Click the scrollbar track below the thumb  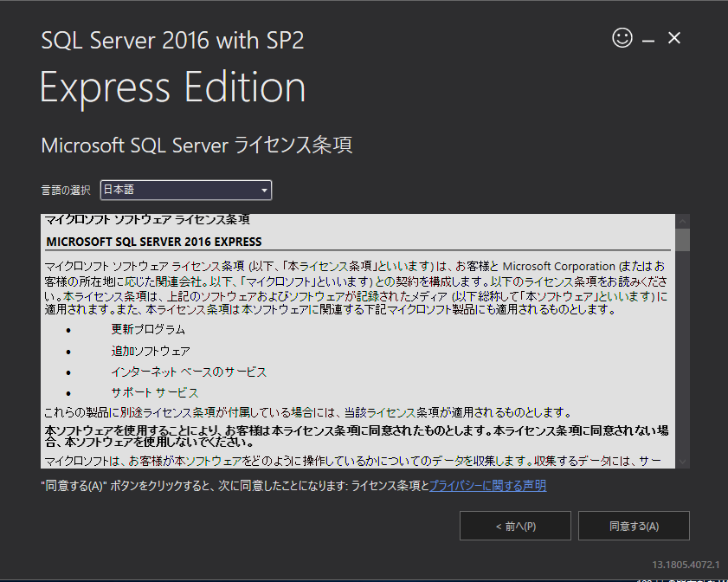coord(683,364)
